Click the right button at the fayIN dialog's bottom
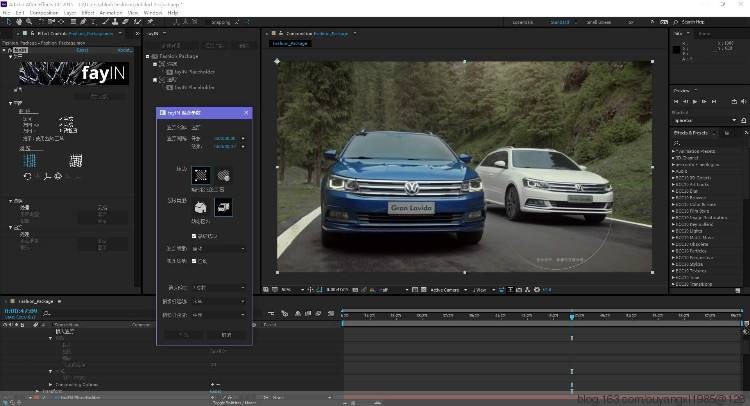 pos(226,335)
